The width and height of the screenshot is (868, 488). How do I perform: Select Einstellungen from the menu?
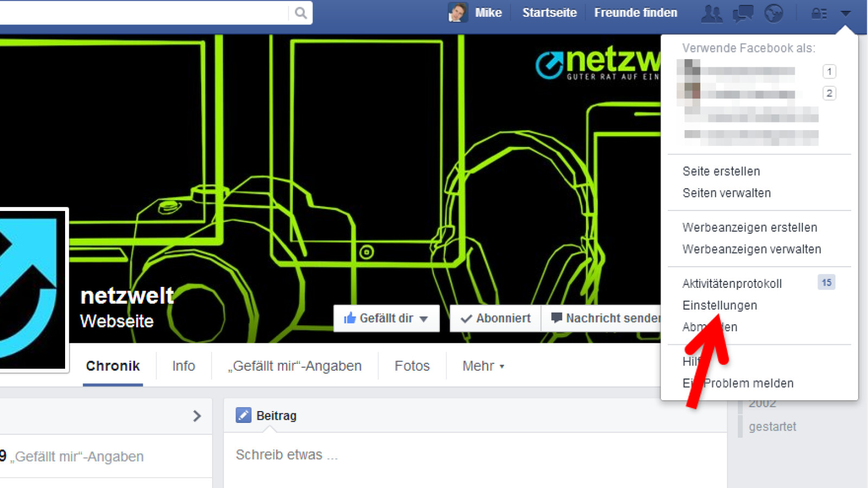(719, 305)
